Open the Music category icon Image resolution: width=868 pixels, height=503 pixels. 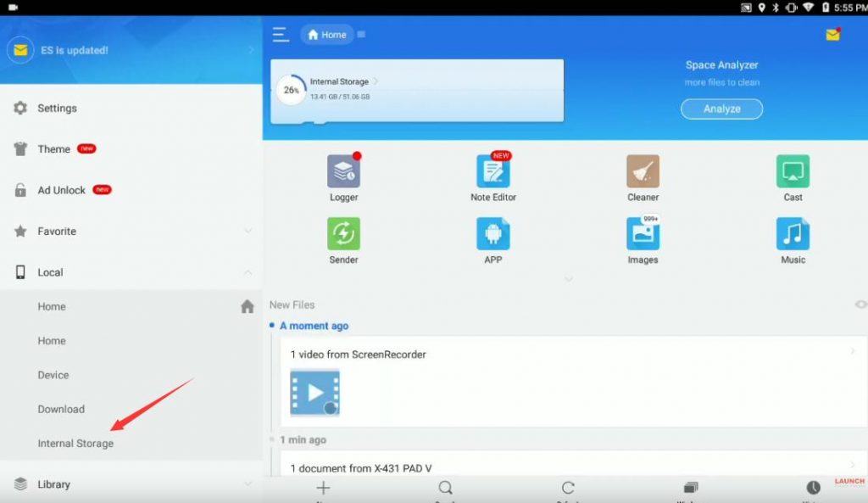793,234
